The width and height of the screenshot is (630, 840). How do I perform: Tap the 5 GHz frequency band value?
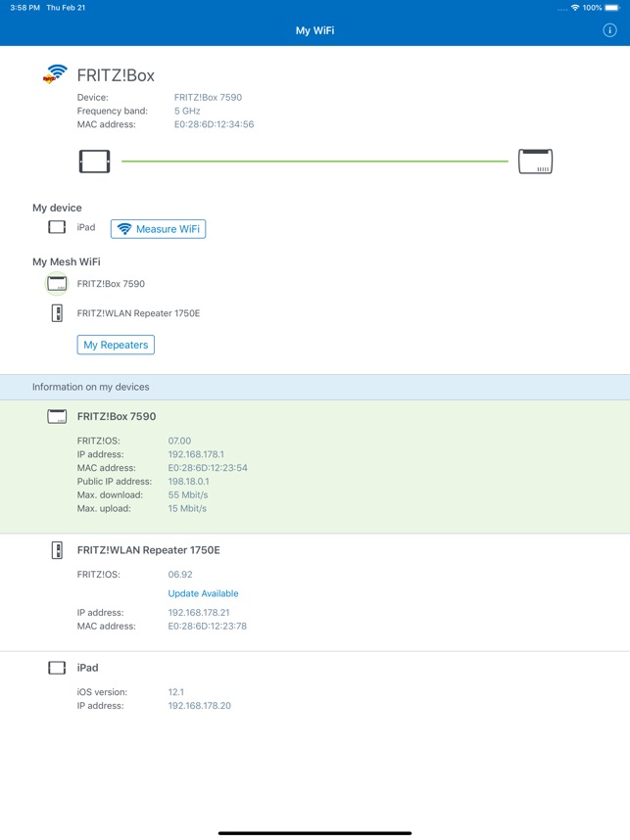click(187, 111)
